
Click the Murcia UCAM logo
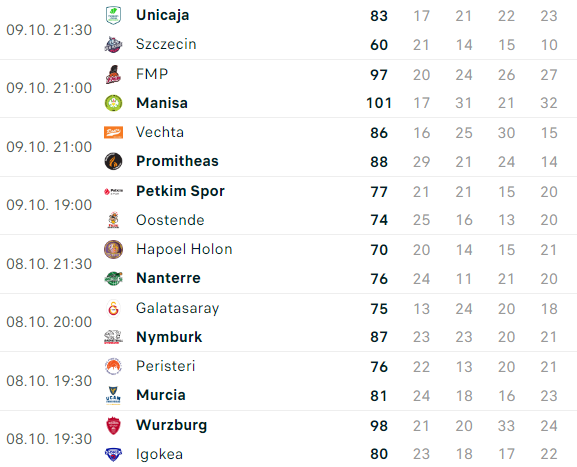pos(113,396)
